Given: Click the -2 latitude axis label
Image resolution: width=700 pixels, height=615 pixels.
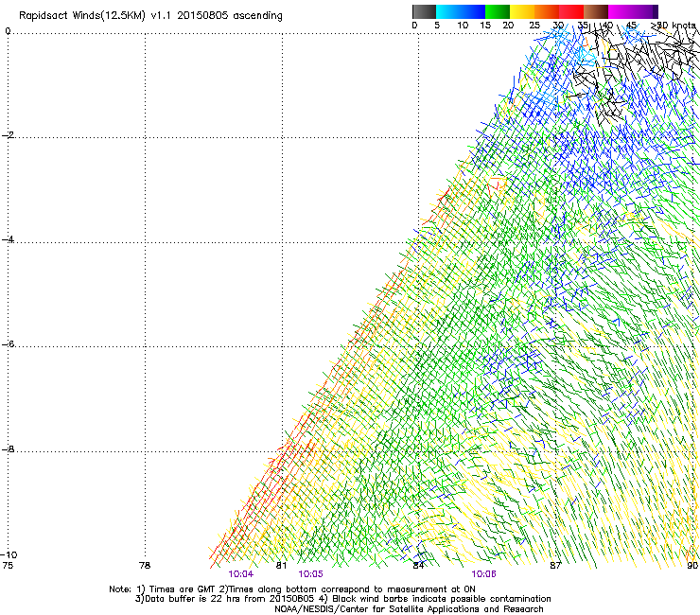Looking at the screenshot, I should pos(8,135).
